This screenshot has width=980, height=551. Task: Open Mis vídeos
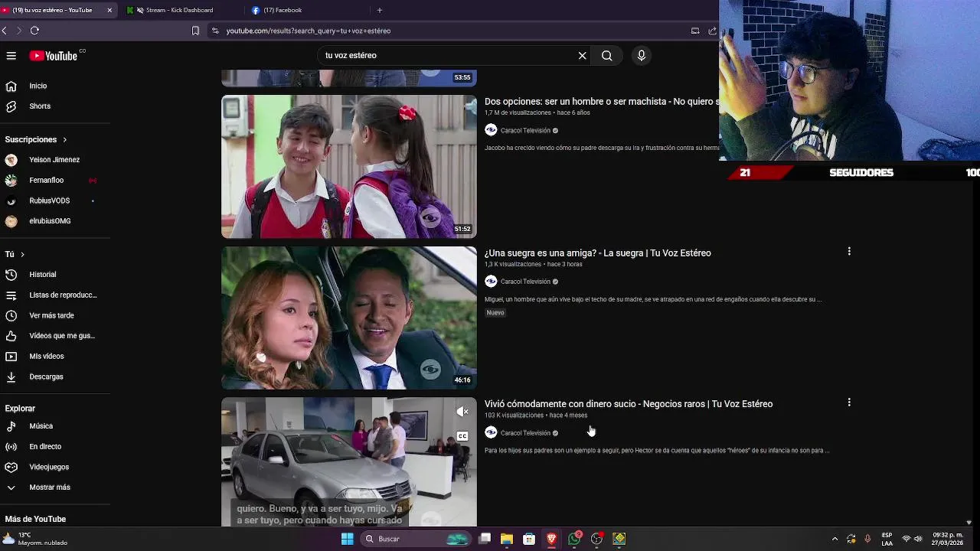(x=46, y=356)
